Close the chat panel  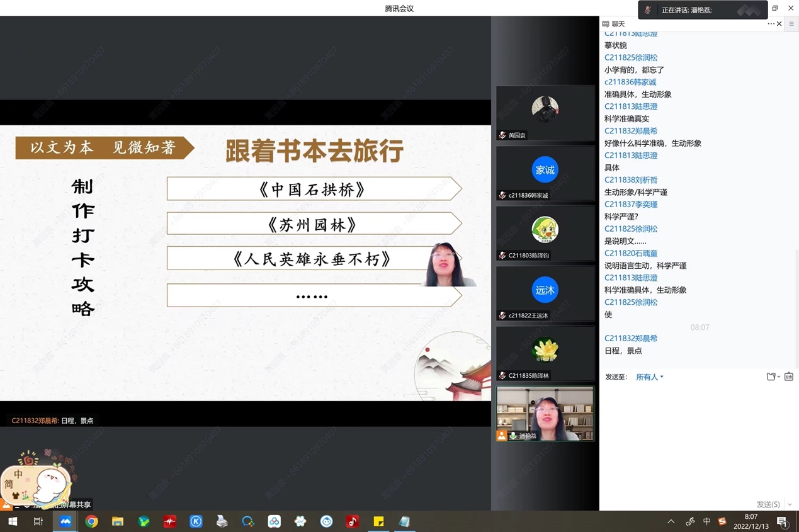pos(779,24)
